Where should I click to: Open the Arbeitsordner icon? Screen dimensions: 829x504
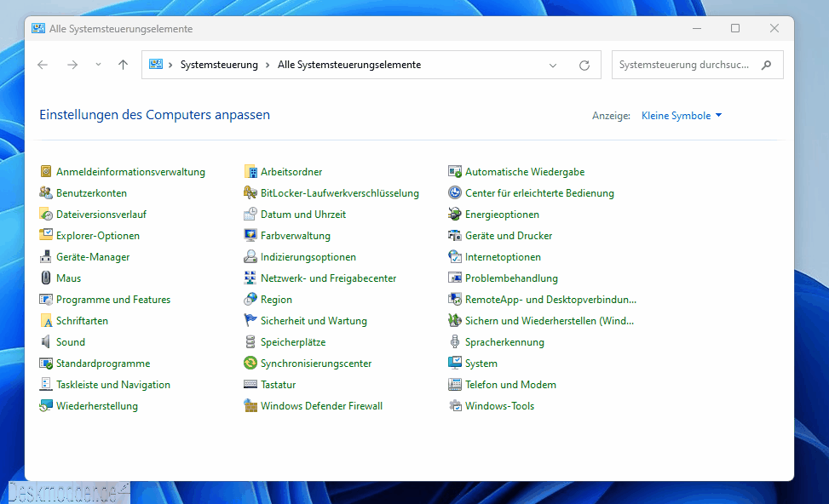pyautogui.click(x=250, y=171)
